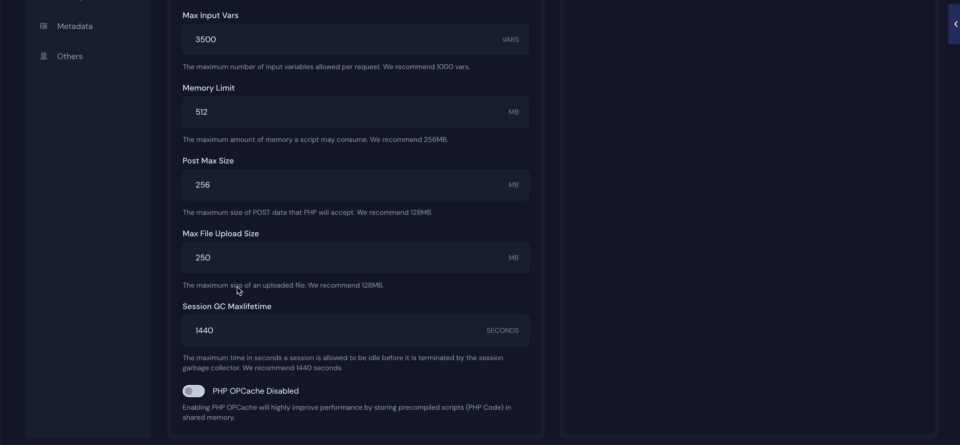
Task: Open the Others menu item
Action: [70, 56]
